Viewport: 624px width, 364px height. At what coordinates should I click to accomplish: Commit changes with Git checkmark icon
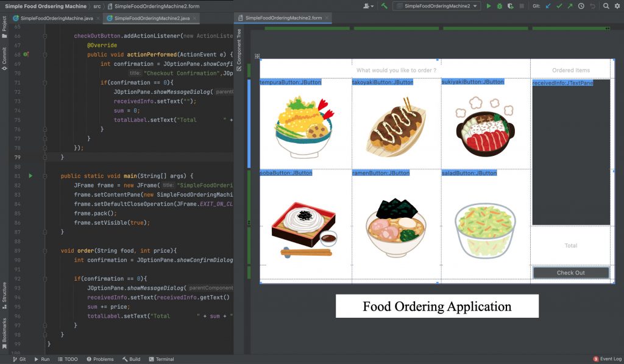point(559,6)
